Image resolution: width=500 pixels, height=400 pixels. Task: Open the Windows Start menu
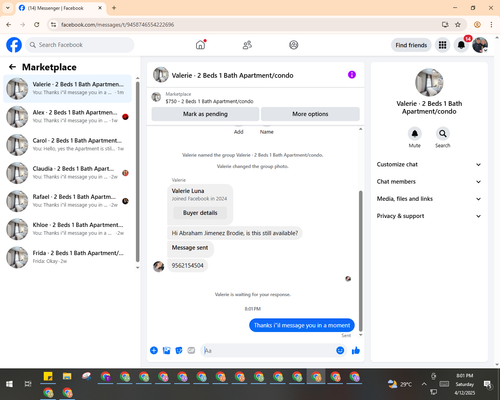9,384
